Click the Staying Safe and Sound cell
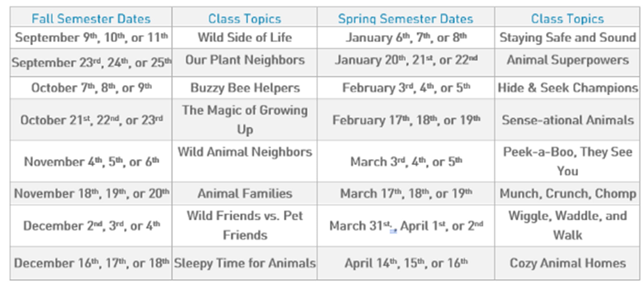This screenshot has height=285, width=644. point(567,38)
